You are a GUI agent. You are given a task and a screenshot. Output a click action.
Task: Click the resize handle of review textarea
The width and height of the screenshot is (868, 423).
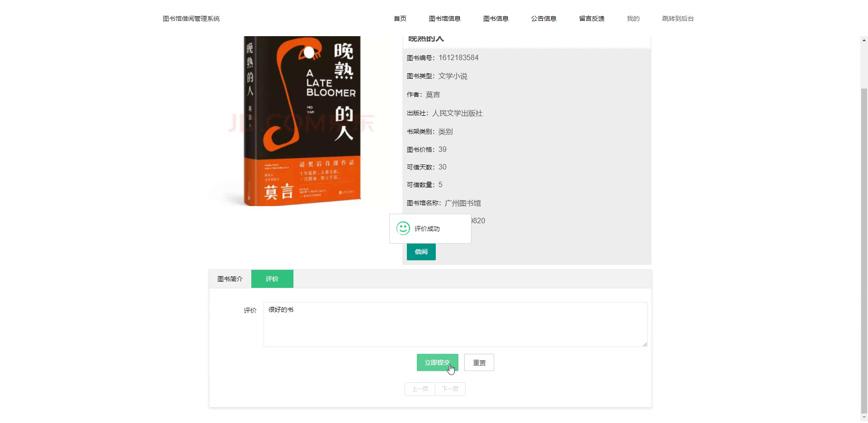(645, 344)
